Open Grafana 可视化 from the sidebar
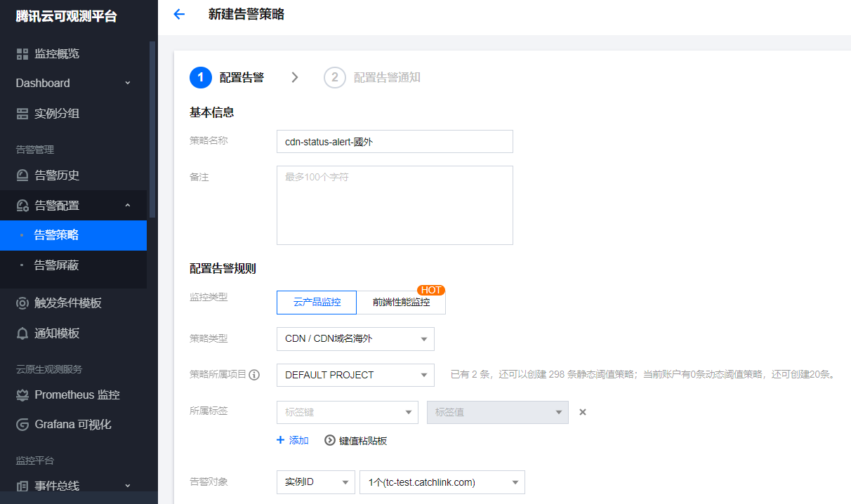The image size is (851, 504). [72, 424]
